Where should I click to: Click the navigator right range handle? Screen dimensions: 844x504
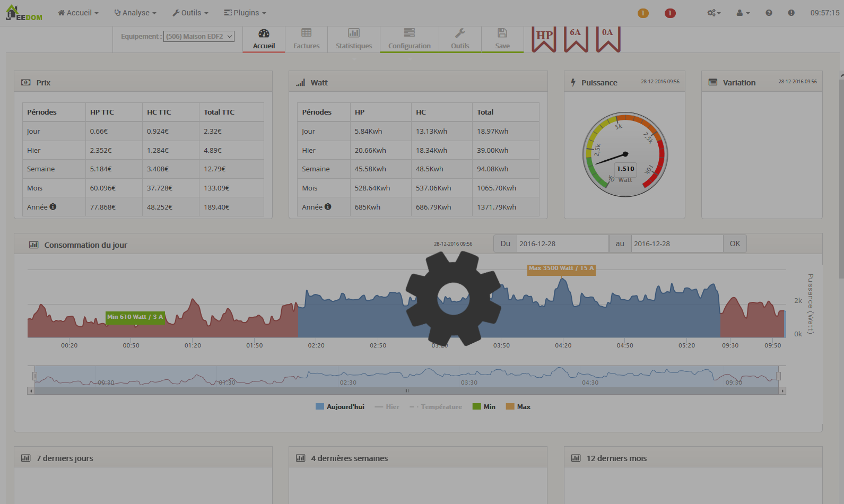(779, 376)
